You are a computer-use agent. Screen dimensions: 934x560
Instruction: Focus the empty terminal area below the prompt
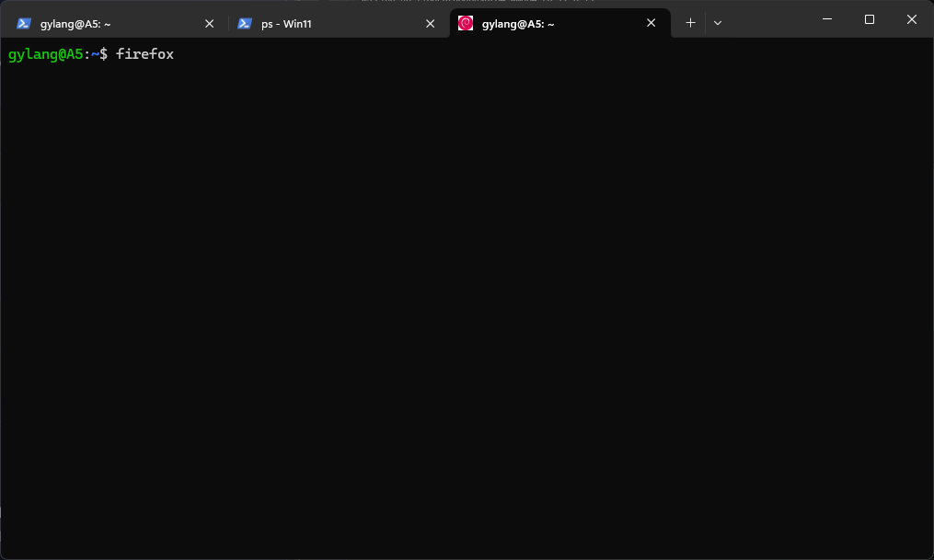(x=460, y=303)
